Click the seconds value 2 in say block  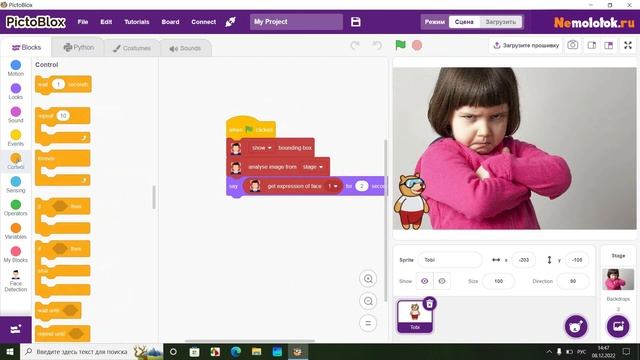point(361,186)
